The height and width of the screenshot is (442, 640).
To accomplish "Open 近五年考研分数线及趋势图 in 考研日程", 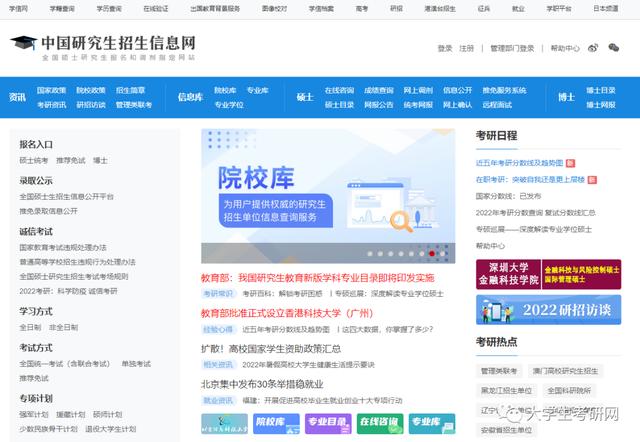I will click(x=519, y=163).
